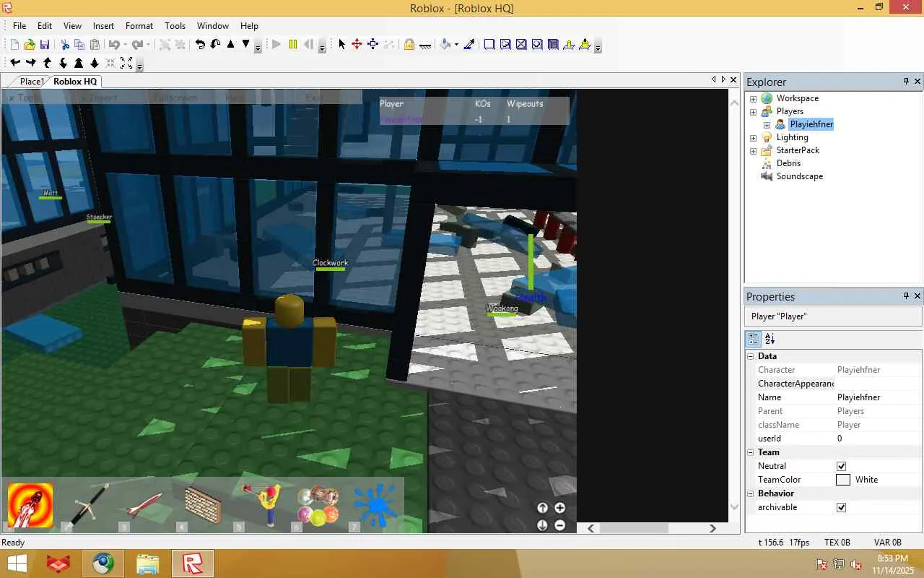Select the arrow pointer tool
Image resolution: width=924 pixels, height=578 pixels.
[x=341, y=45]
